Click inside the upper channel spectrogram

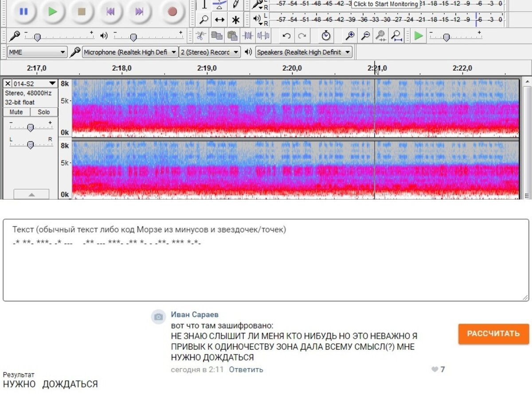(295, 108)
